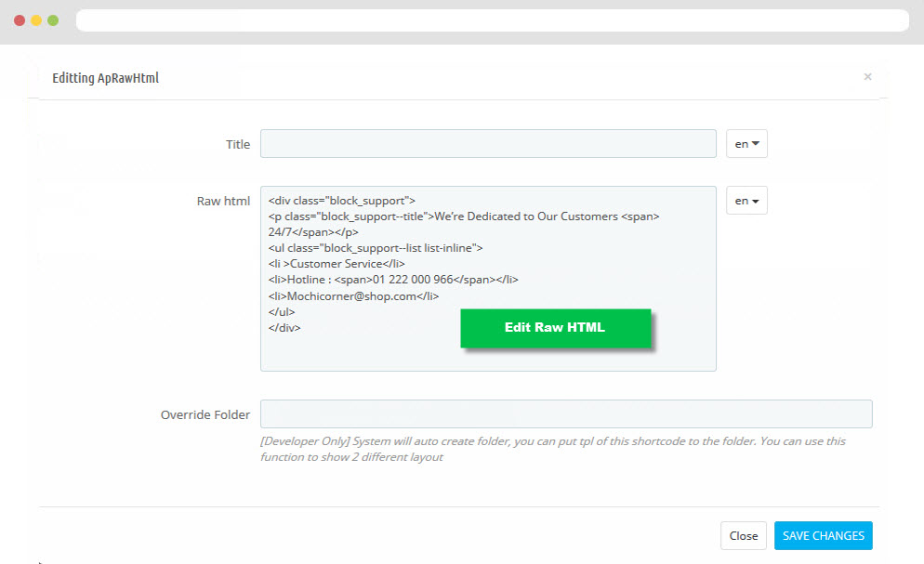The width and height of the screenshot is (924, 564).
Task: Click the Mochicorner@shop.com code line
Action: (x=353, y=296)
